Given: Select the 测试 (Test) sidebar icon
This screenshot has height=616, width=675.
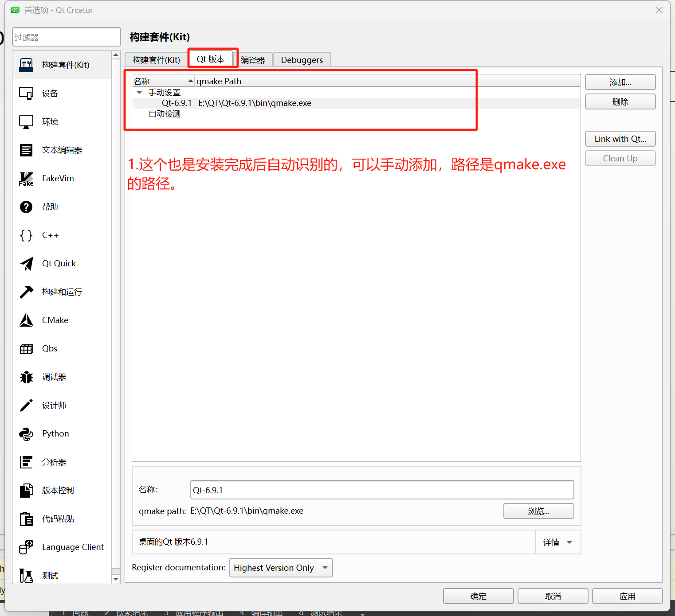Looking at the screenshot, I should point(50,575).
